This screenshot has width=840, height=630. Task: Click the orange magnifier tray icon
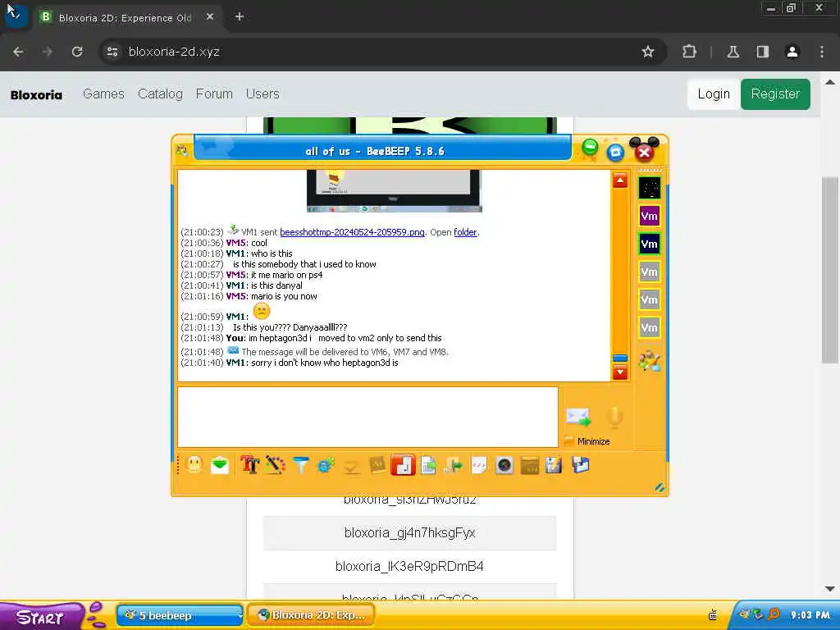coord(774,614)
